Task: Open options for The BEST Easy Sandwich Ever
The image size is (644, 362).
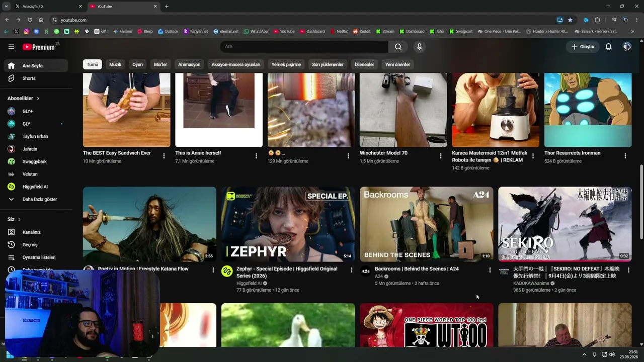Action: [x=164, y=156]
